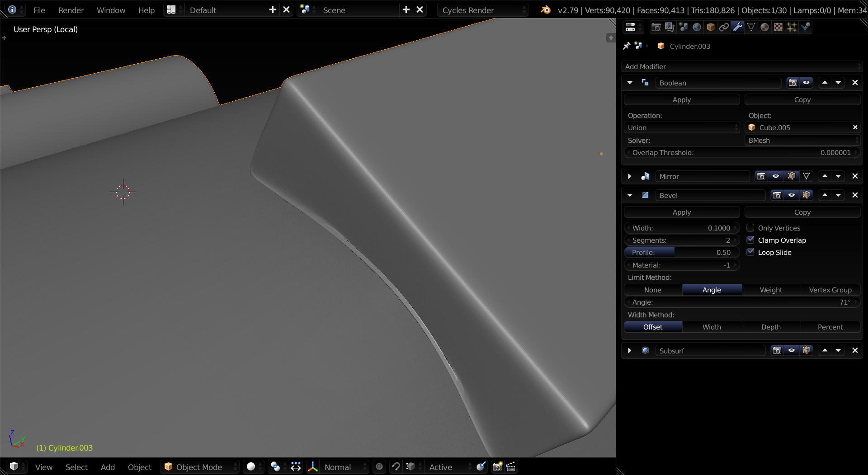Click the OpenGL render image icon
The width and height of the screenshot is (868, 475).
pos(497,467)
